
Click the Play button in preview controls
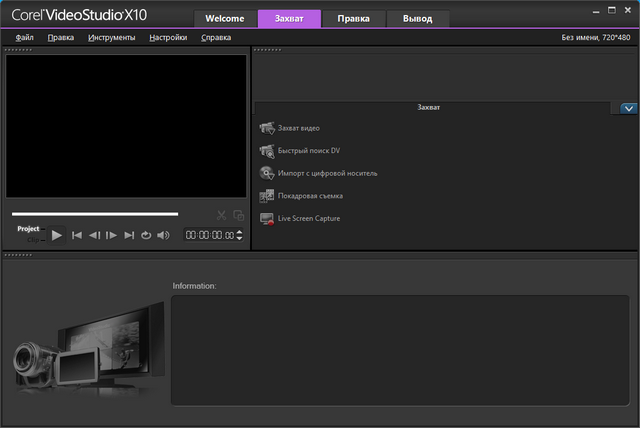tap(57, 235)
